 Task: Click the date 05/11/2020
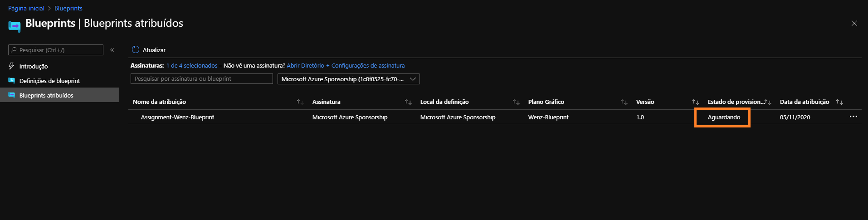(795, 117)
